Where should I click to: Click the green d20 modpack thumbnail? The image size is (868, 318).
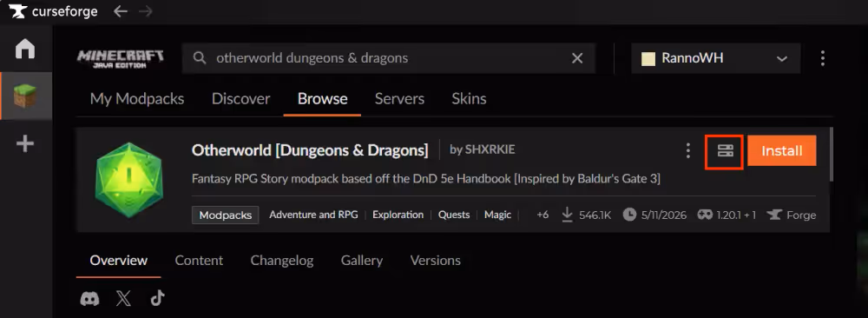pyautogui.click(x=128, y=179)
